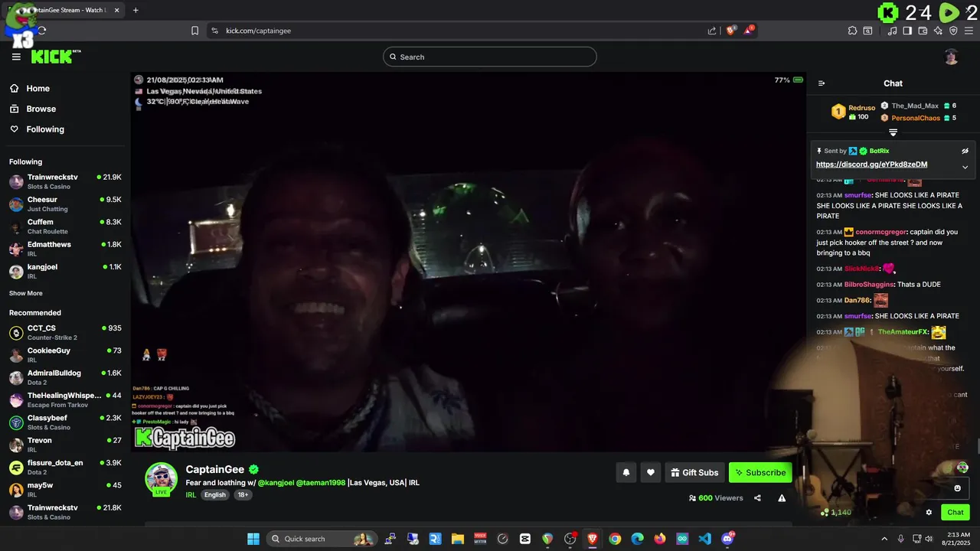Expand the pinned message chevron

click(965, 167)
